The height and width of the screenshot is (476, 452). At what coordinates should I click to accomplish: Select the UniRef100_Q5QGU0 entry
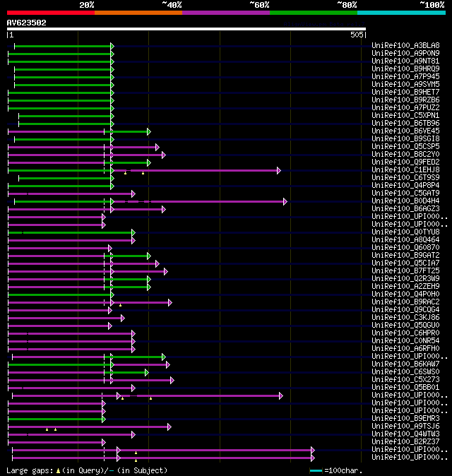(405, 325)
